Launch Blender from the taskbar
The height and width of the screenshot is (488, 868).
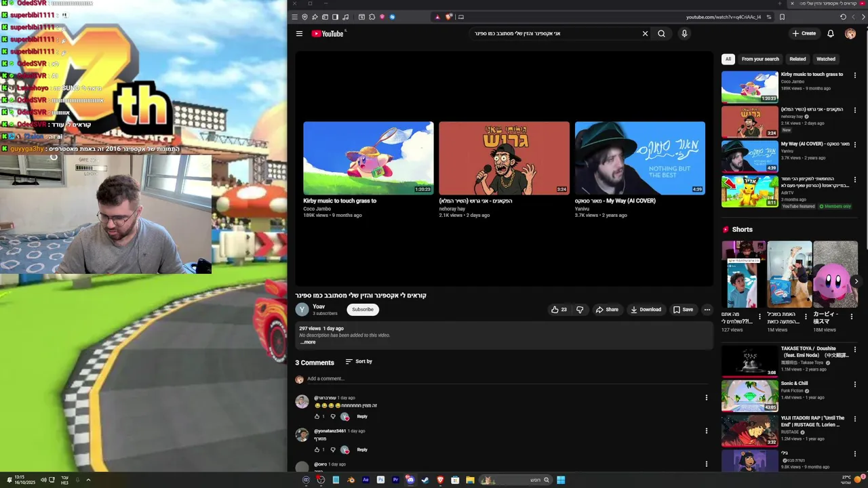[x=351, y=480]
